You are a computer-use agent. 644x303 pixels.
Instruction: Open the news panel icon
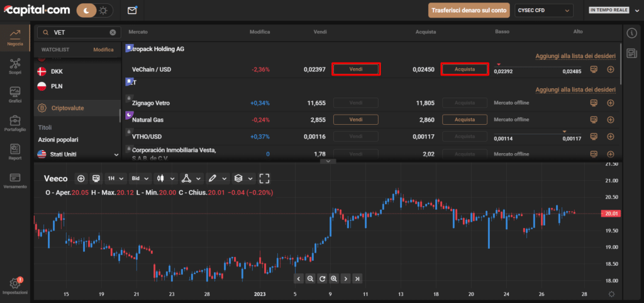coord(631,53)
